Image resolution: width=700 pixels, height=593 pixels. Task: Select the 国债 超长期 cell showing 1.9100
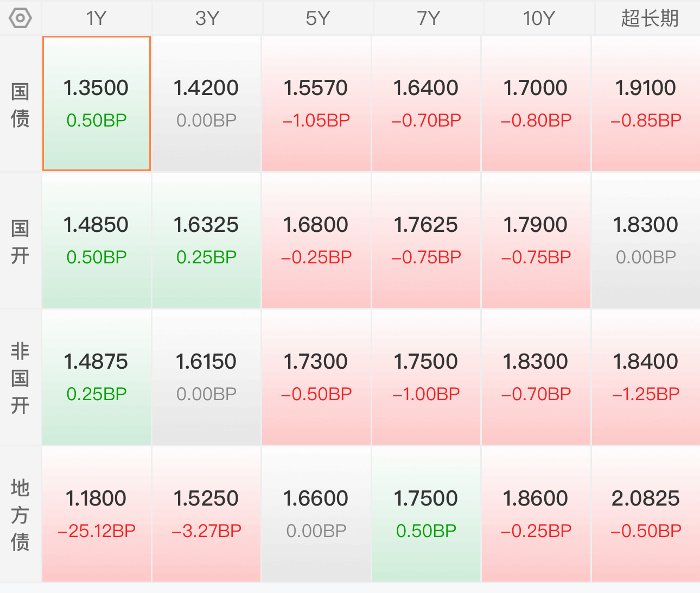click(x=646, y=104)
